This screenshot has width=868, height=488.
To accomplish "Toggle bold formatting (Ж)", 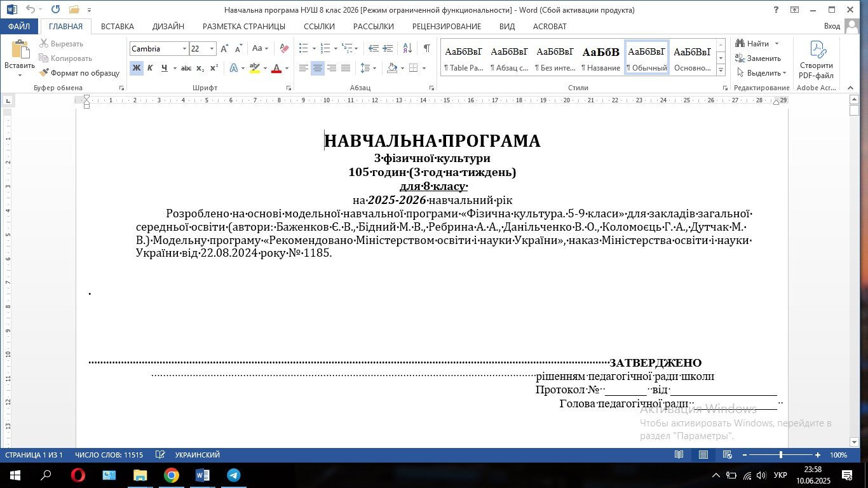I will pos(136,68).
